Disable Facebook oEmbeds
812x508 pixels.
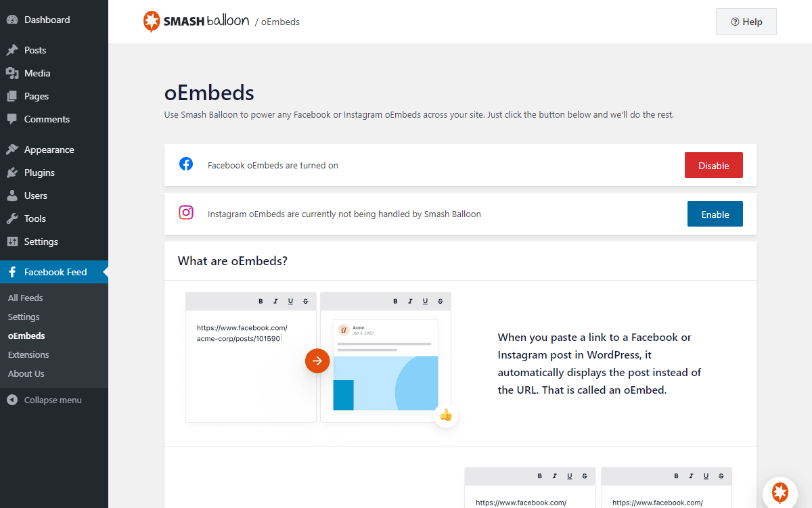coord(713,166)
